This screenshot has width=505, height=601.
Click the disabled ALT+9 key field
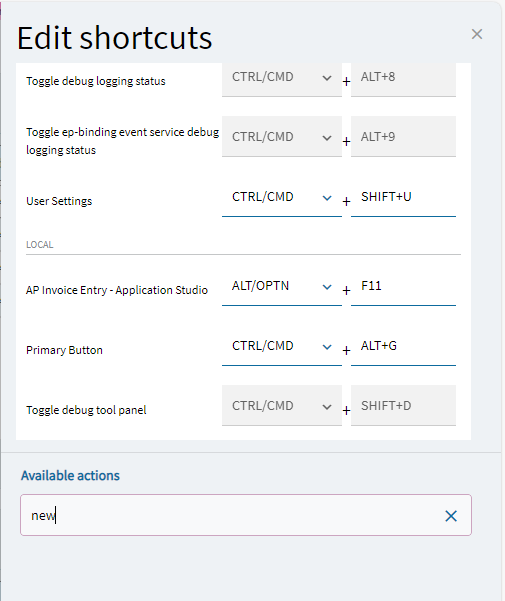[x=403, y=136]
